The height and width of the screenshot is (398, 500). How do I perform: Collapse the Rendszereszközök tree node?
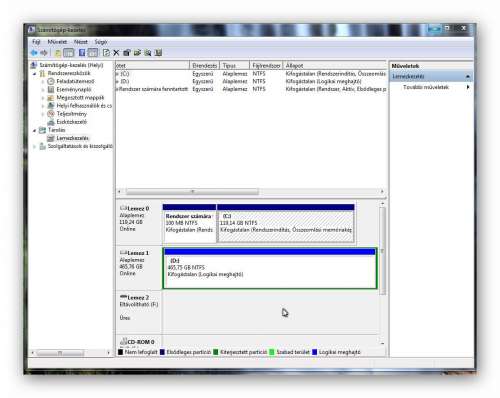click(x=35, y=73)
